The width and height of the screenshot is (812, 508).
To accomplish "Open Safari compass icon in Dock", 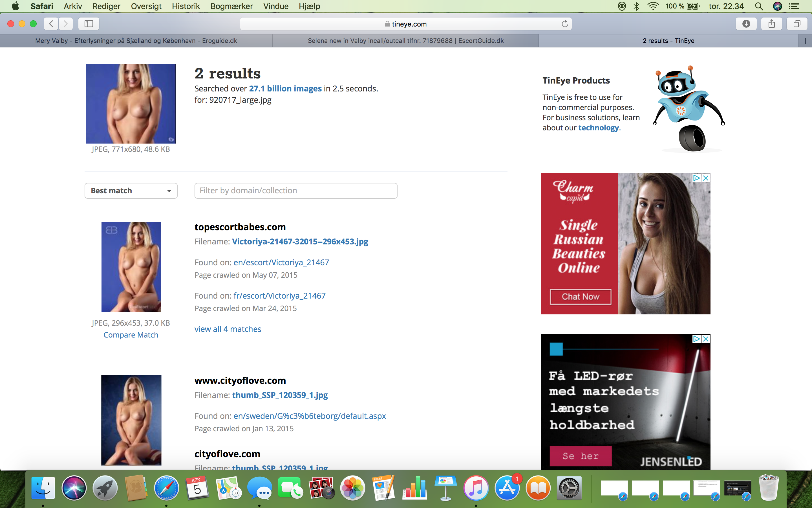I will [166, 488].
